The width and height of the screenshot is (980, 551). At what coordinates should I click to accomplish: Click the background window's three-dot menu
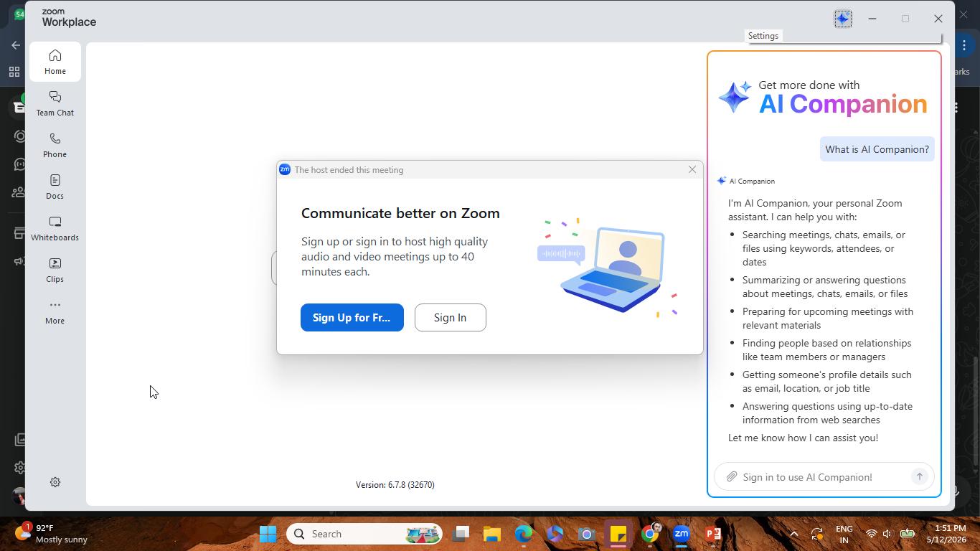(964, 45)
